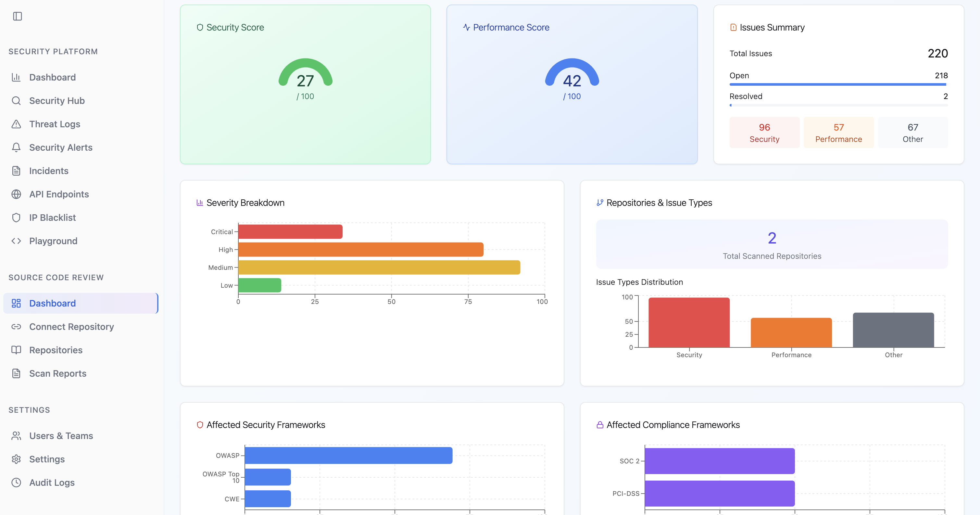Open the Incidents page

(x=49, y=170)
